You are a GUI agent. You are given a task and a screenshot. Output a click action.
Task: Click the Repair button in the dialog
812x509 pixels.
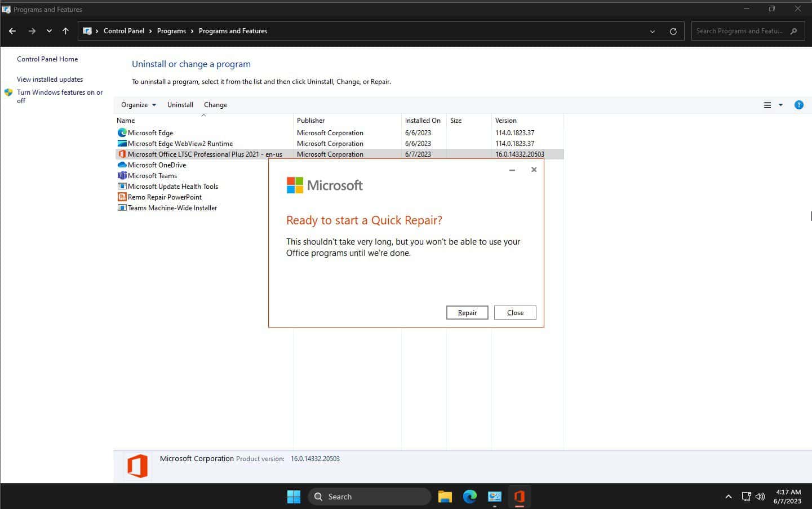coord(467,313)
